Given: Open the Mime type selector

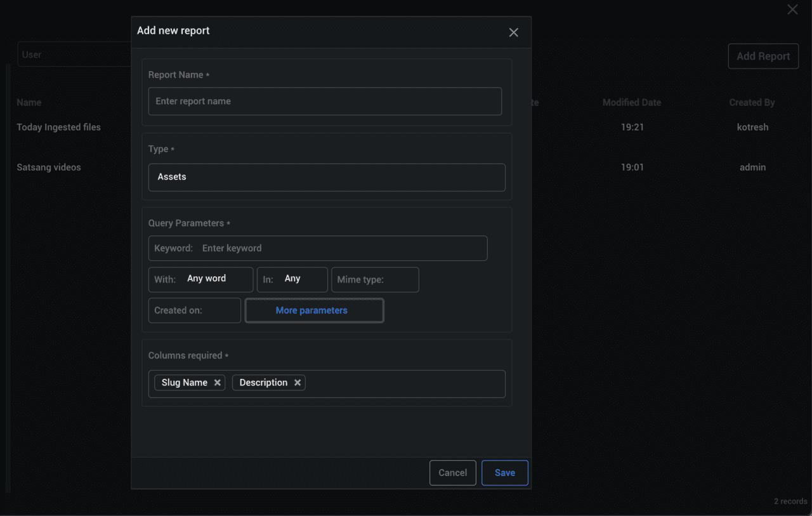Looking at the screenshot, I should tap(375, 279).
